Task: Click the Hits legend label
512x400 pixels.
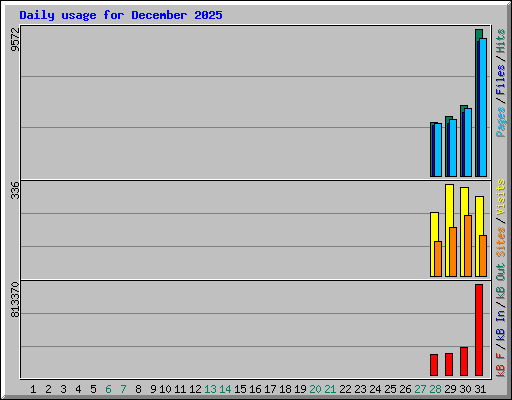Action: coord(501,41)
